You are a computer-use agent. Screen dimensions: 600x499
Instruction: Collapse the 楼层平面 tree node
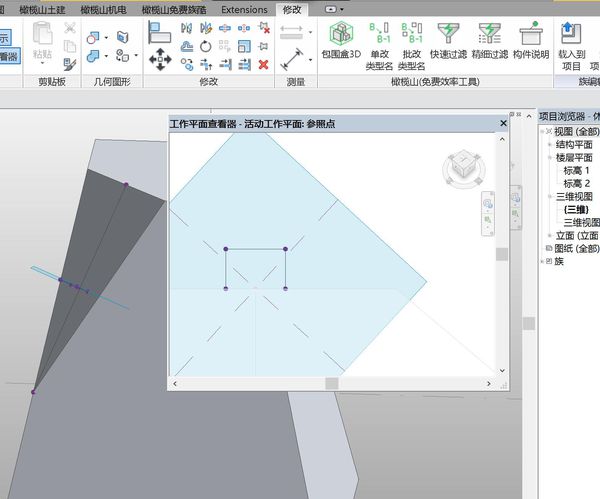(x=550, y=158)
